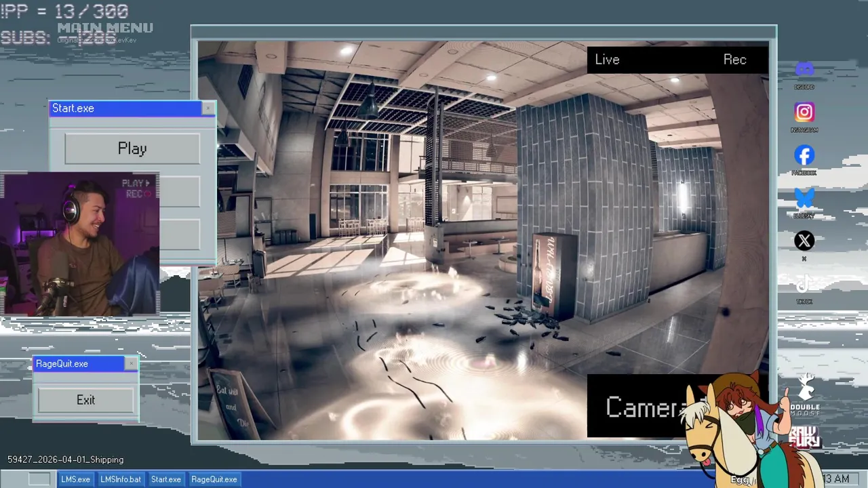Open the Facebook icon

pos(804,155)
